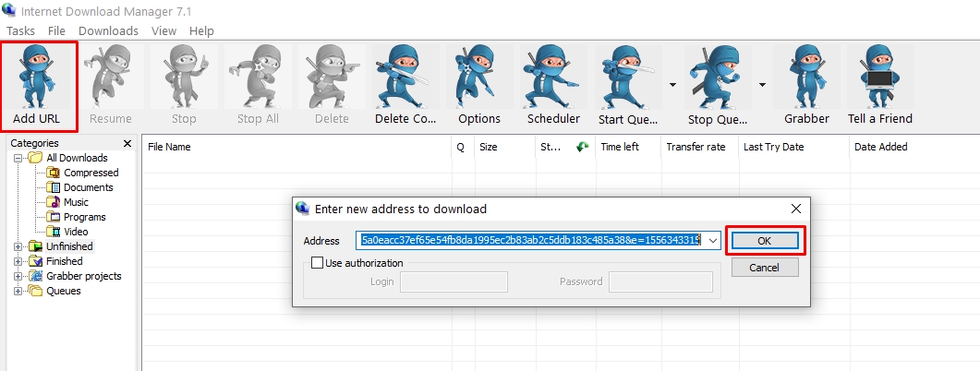Open the Help menu
Screen dimensions: 980x371
201,30
